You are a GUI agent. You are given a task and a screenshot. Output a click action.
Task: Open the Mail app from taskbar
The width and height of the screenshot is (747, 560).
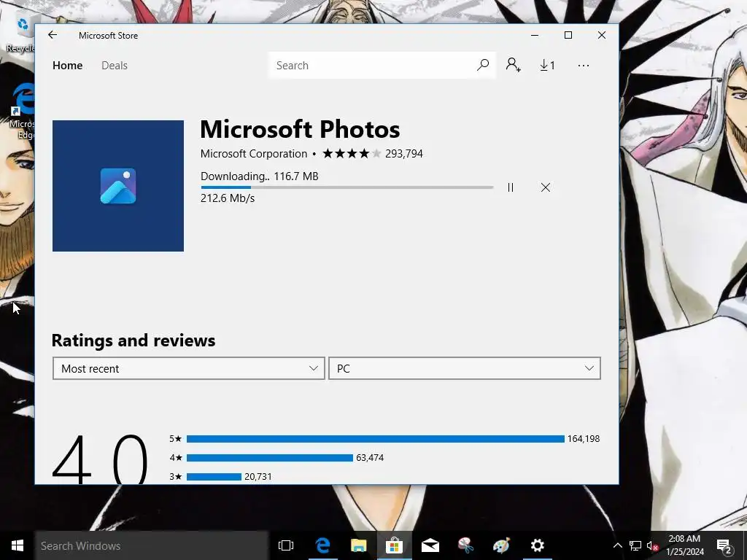[x=430, y=545]
